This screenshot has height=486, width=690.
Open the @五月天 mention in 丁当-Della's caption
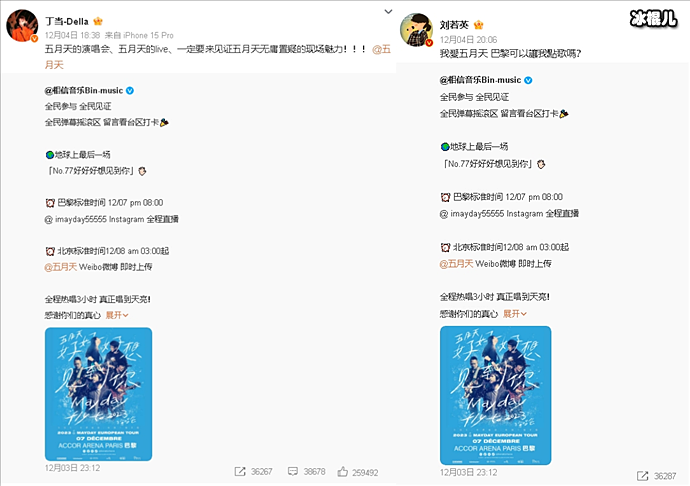point(382,49)
